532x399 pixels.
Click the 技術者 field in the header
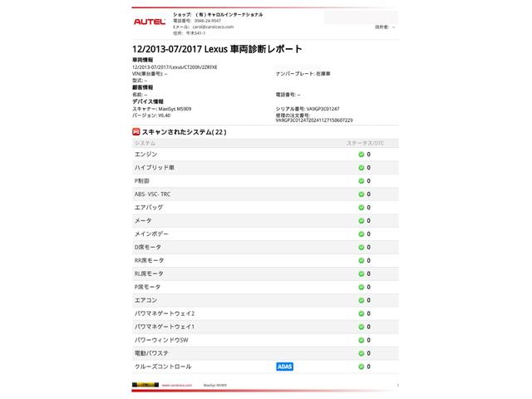(x=385, y=27)
